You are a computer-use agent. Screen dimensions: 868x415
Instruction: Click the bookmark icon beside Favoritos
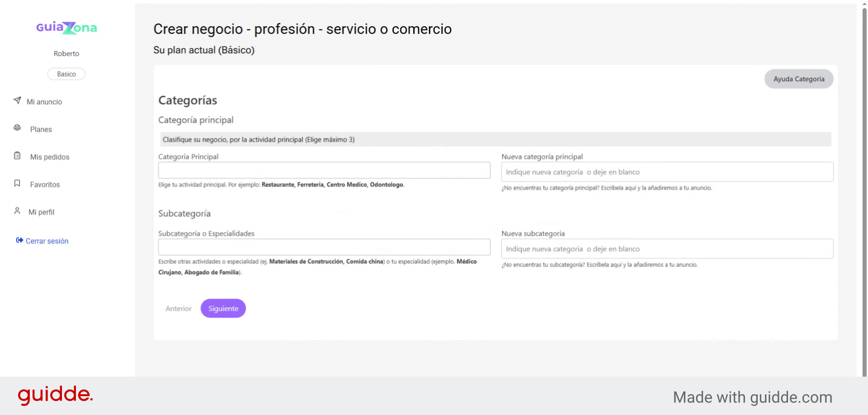tap(17, 183)
